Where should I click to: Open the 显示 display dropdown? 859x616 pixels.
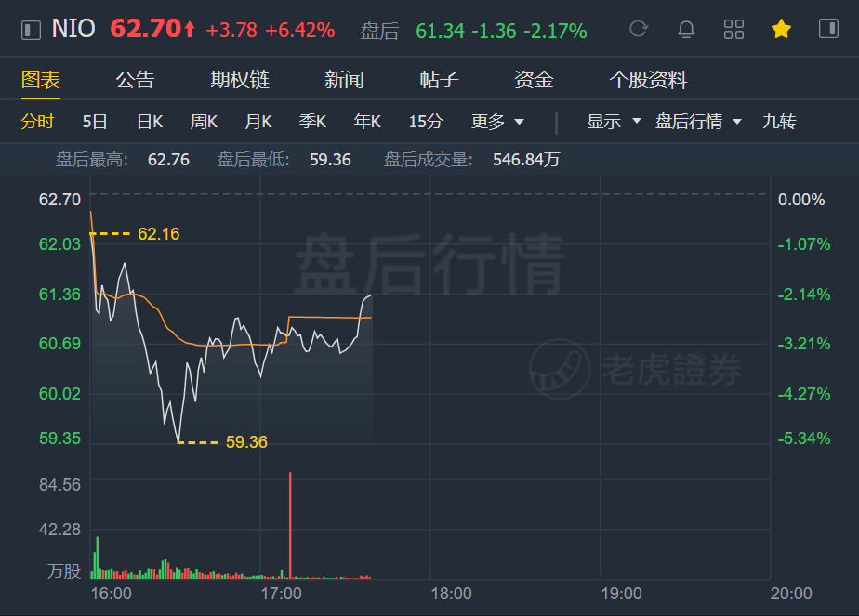614,121
